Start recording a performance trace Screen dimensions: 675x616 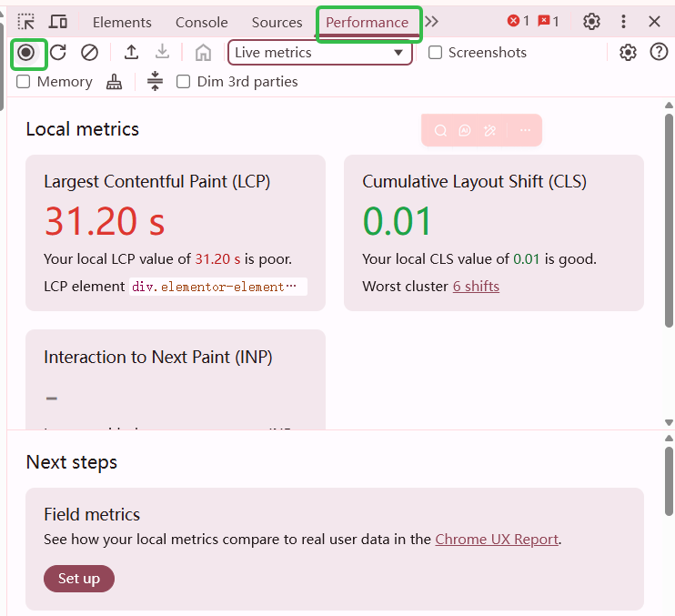(26, 53)
